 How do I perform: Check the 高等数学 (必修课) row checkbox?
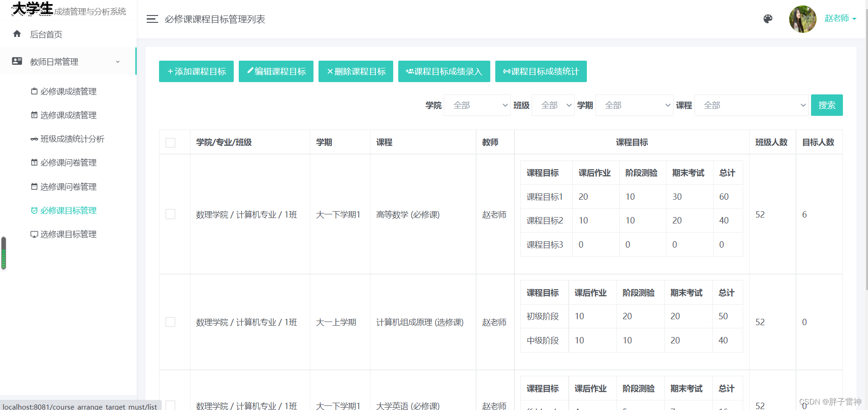[x=170, y=214]
